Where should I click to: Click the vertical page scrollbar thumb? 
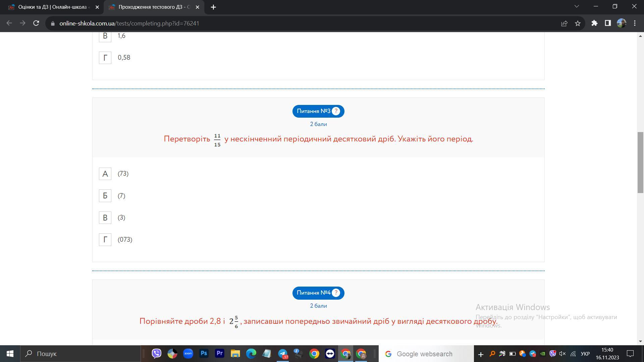click(x=640, y=163)
